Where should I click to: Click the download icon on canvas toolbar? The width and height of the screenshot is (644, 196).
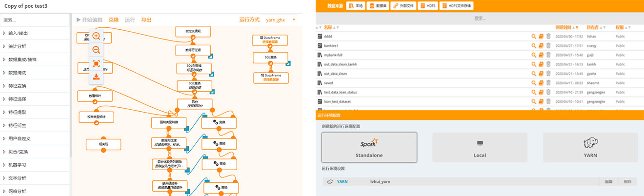pyautogui.click(x=96, y=77)
